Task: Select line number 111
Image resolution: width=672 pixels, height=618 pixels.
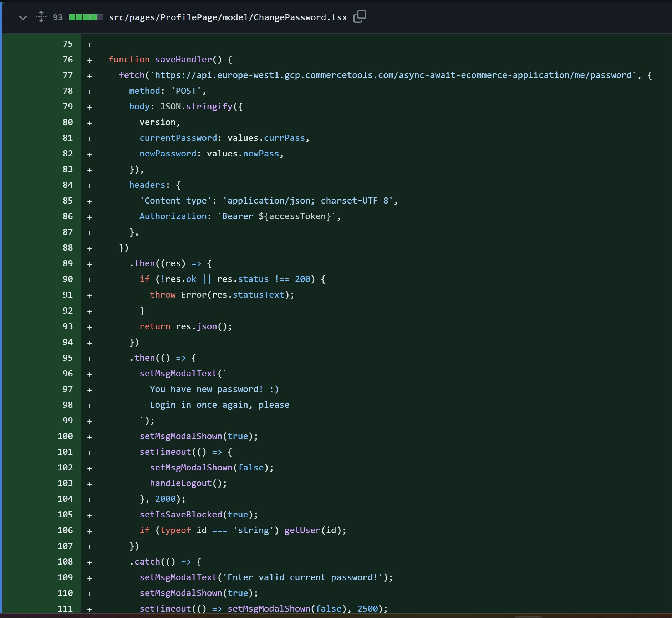Action: [65, 608]
